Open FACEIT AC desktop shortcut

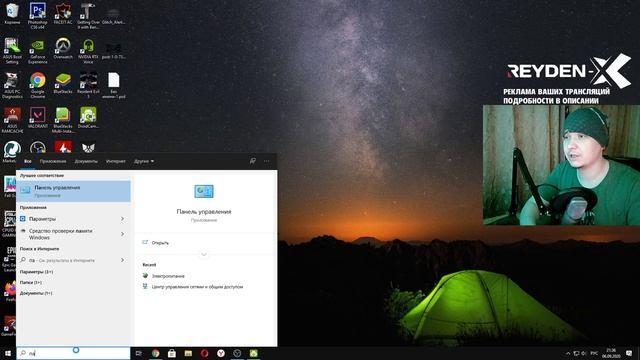pyautogui.click(x=63, y=13)
